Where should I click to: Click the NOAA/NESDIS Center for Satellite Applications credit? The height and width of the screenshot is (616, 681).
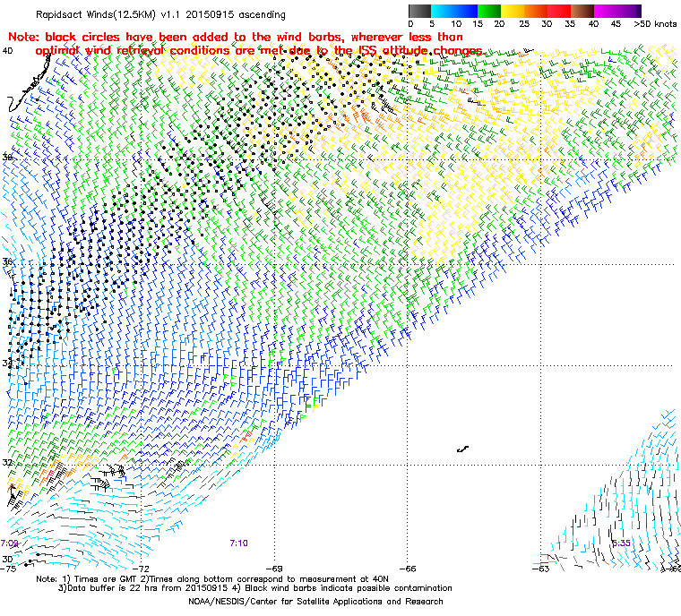315,602
